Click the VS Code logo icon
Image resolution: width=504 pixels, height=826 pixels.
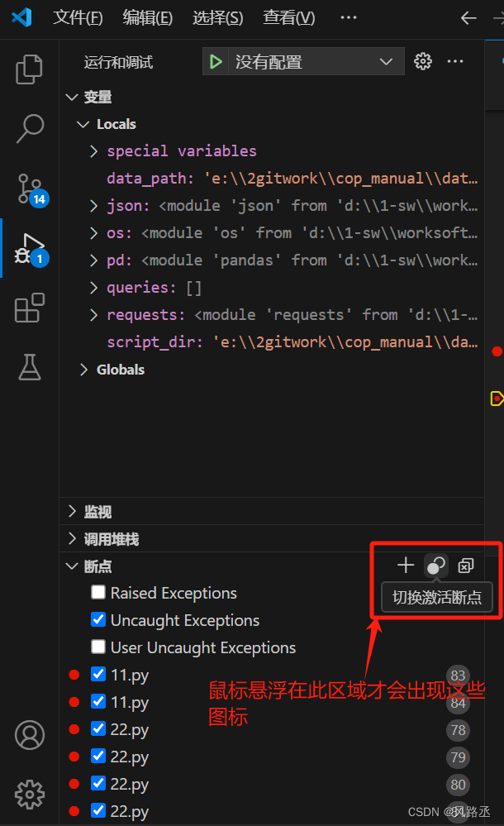[21, 17]
